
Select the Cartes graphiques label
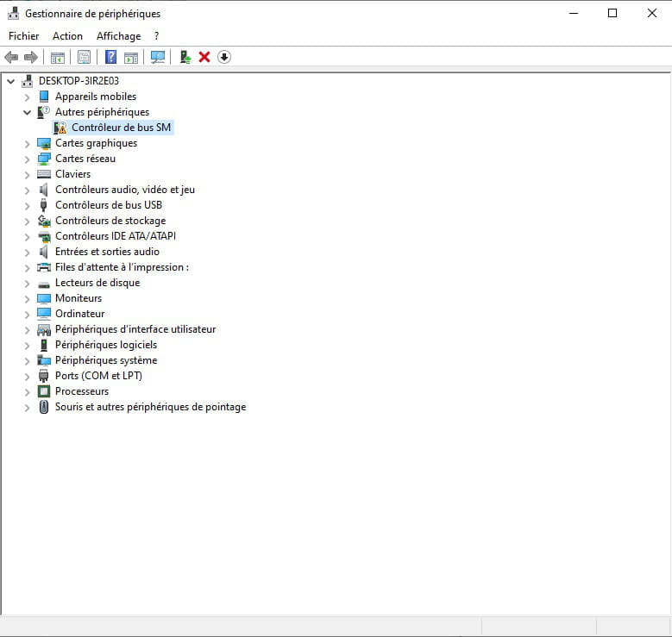tap(96, 143)
